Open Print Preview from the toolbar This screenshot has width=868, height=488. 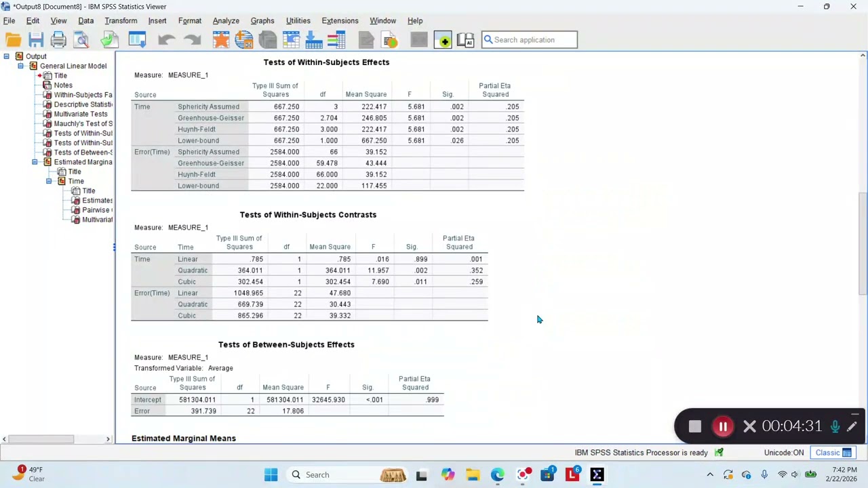81,40
